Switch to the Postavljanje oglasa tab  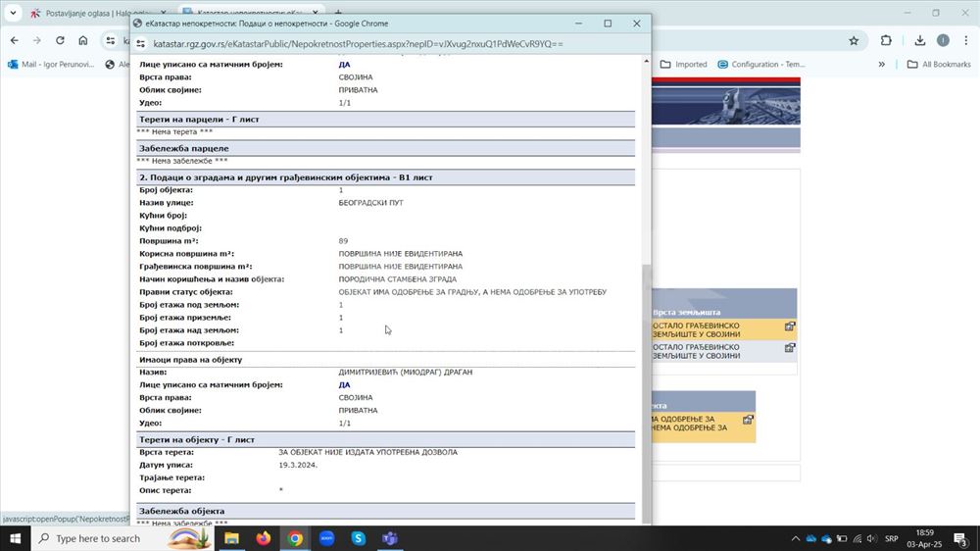tap(97, 13)
